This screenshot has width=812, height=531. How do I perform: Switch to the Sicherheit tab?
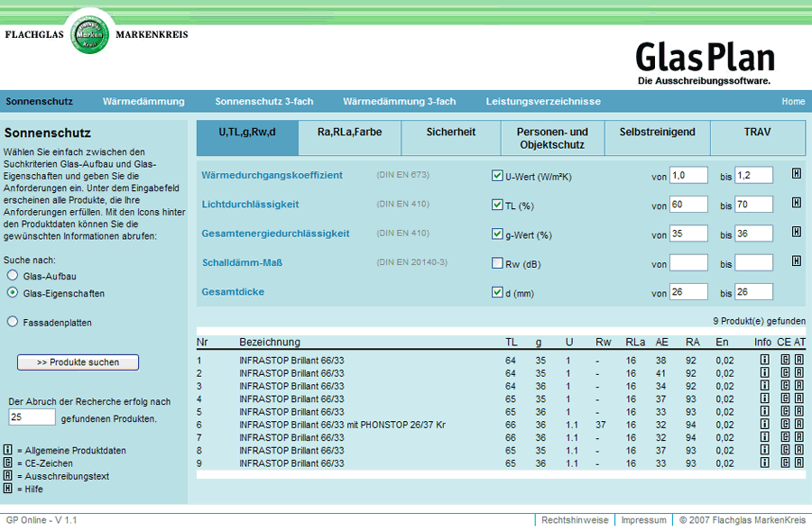[451, 138]
